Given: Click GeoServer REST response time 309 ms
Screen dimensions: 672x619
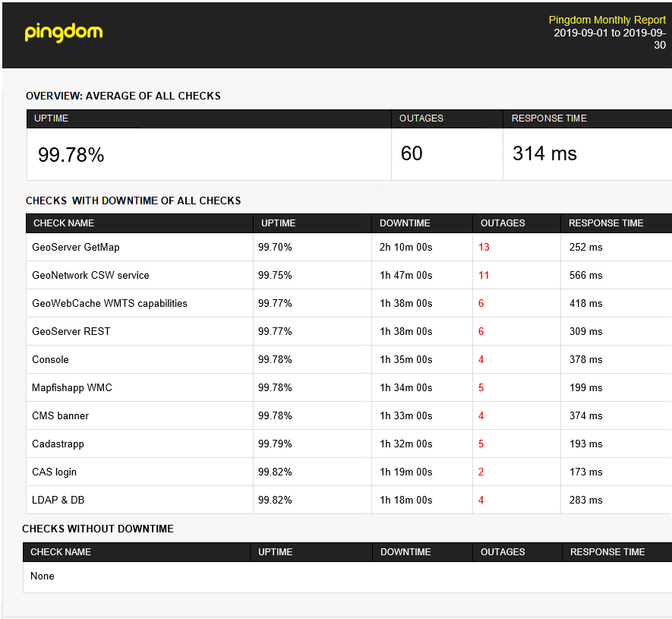Looking at the screenshot, I should pyautogui.click(x=586, y=331).
